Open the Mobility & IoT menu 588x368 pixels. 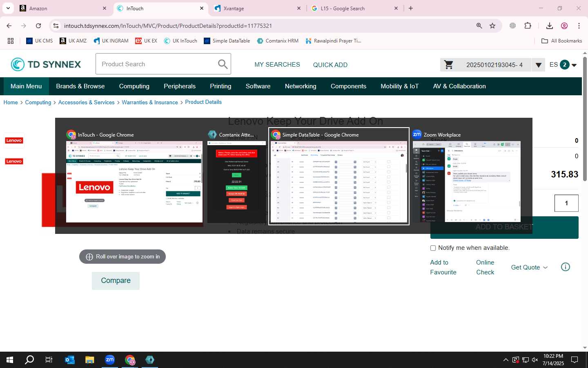[400, 86]
